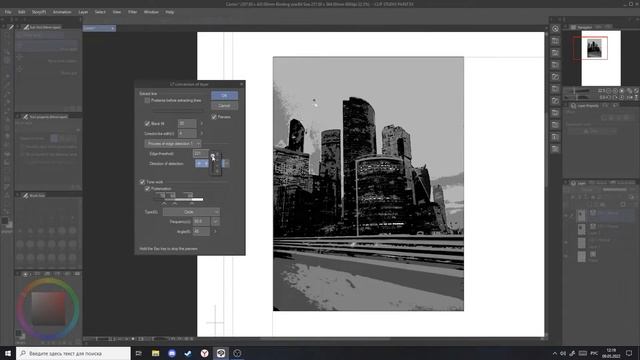Toggle the Preview checkbox
This screenshot has width=640, height=360.
point(214,117)
